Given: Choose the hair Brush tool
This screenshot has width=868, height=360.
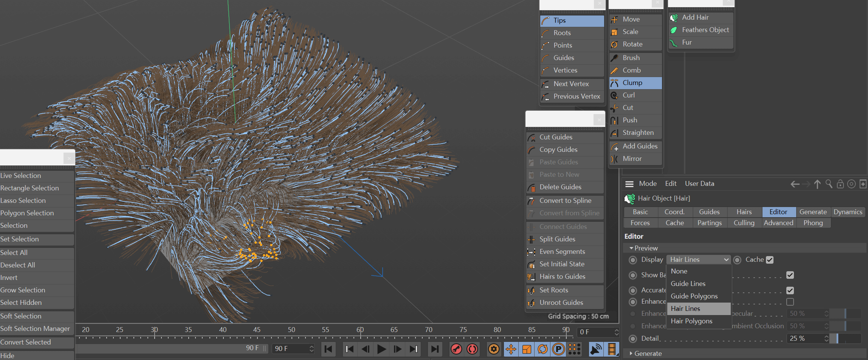Looking at the screenshot, I should tap(635, 58).
